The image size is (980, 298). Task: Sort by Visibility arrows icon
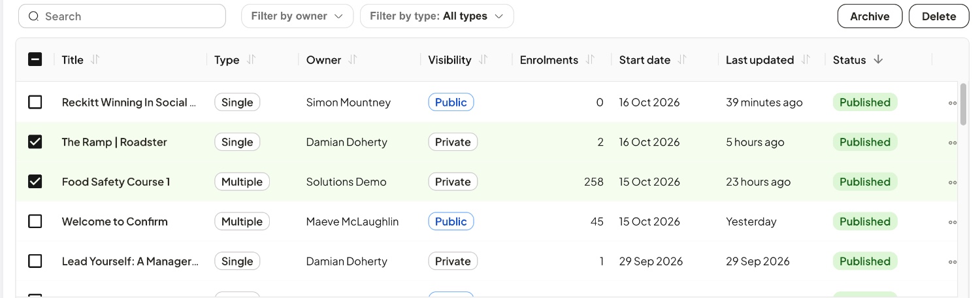483,59
